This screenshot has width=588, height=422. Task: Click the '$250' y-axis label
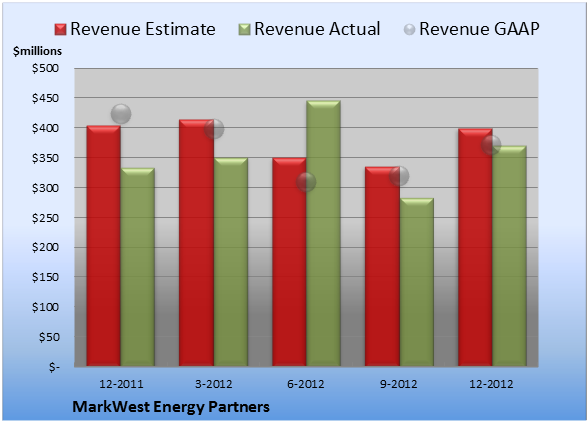tap(45, 218)
